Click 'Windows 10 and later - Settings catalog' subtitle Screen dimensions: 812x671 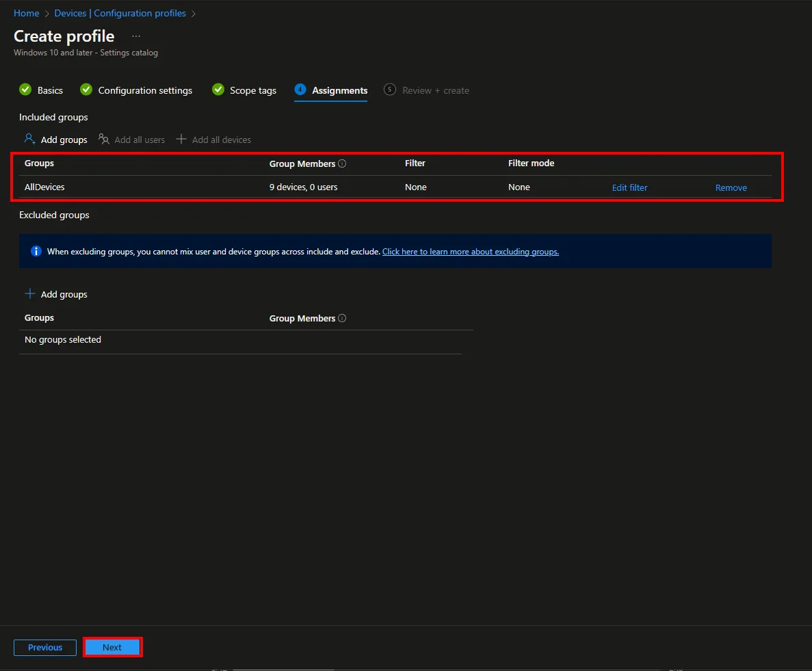[x=86, y=53]
